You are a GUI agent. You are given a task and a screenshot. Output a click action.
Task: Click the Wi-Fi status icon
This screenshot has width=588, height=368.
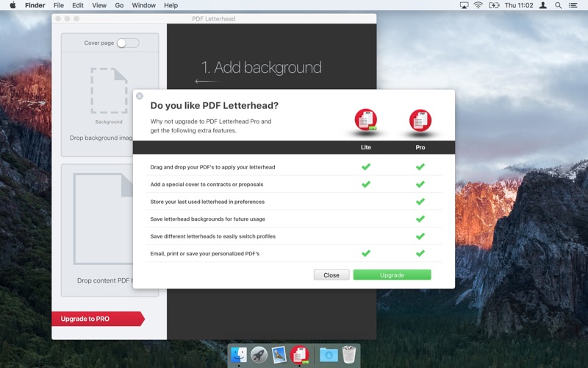pyautogui.click(x=478, y=5)
